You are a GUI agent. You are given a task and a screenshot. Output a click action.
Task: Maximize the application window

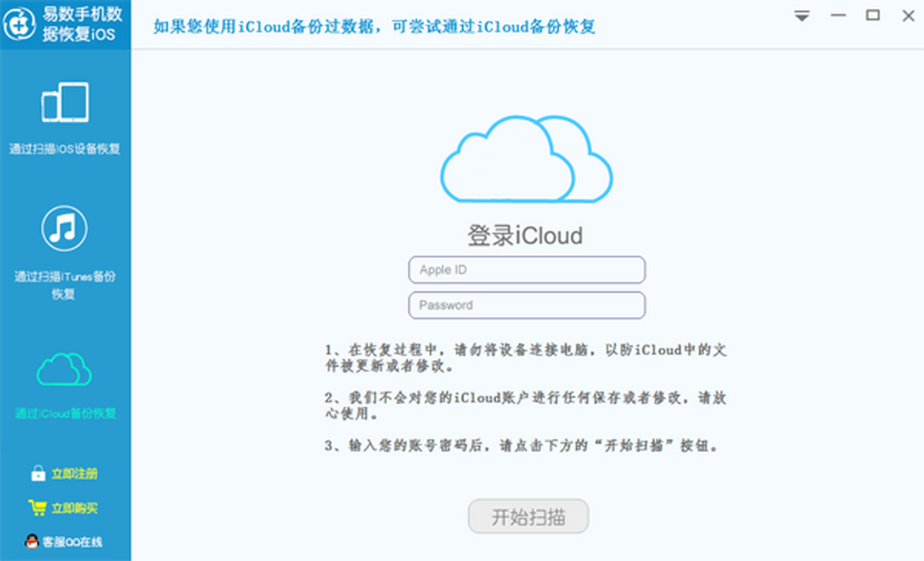coord(872,15)
